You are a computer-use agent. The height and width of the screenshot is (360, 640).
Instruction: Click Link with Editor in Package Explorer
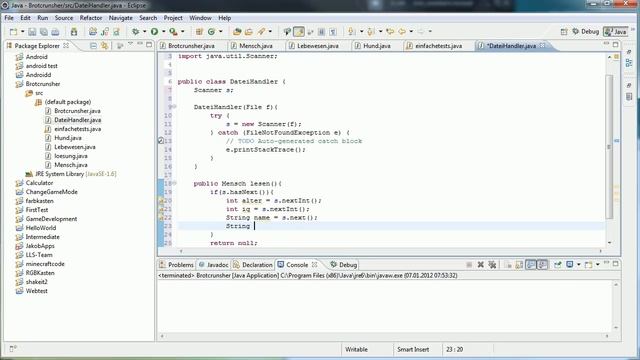point(104,46)
